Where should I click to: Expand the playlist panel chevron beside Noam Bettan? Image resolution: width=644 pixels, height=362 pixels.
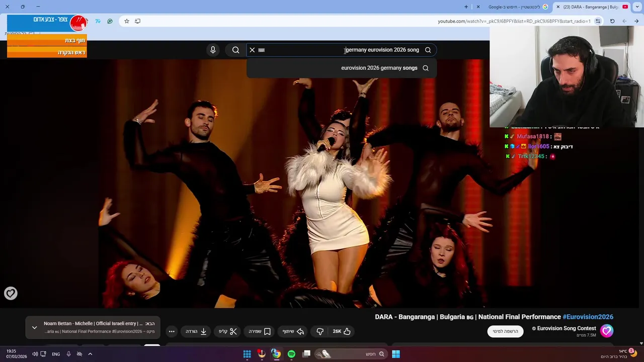tap(35, 328)
